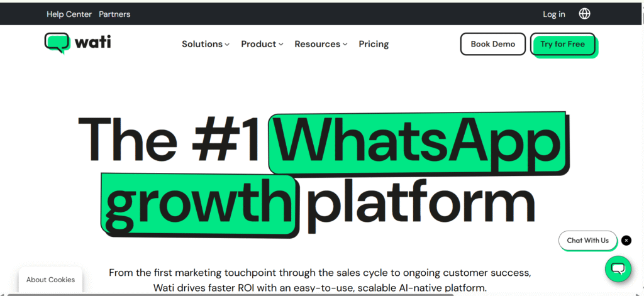
Task: Expand the Solutions dropdown menu
Action: [205, 44]
